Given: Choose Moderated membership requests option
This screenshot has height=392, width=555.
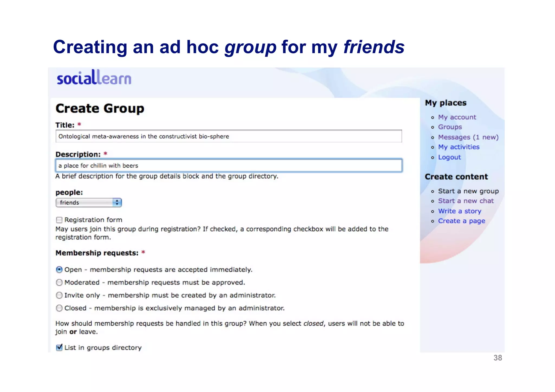Looking at the screenshot, I should point(59,282).
